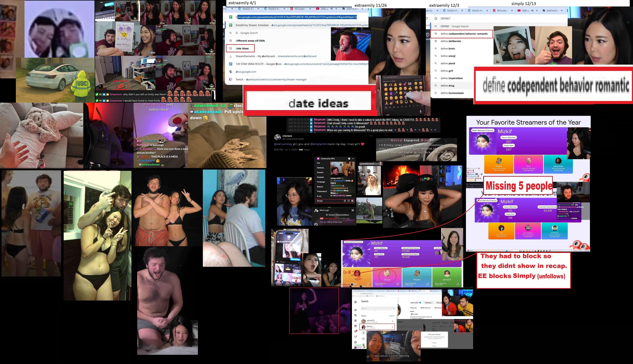Open Instagram Notifications heart icon

click(x=355, y=337)
